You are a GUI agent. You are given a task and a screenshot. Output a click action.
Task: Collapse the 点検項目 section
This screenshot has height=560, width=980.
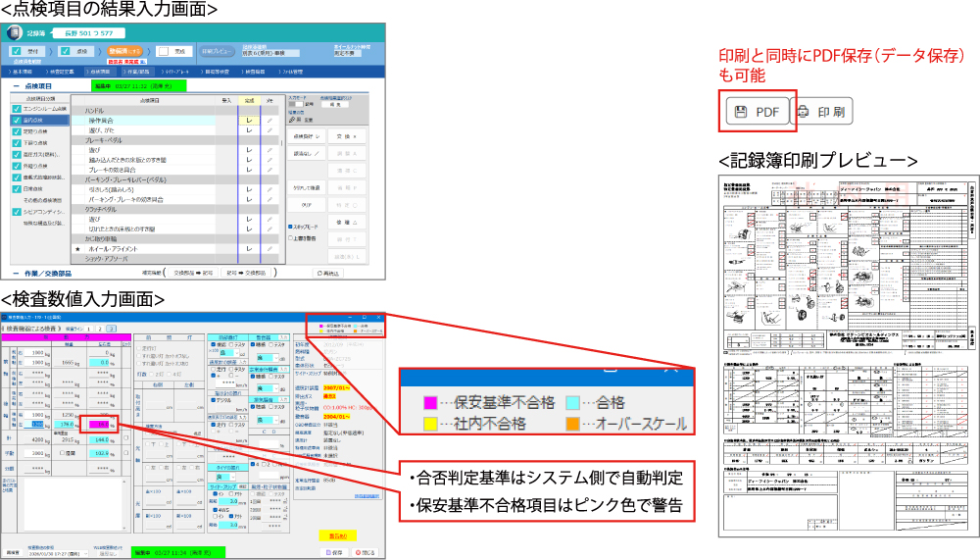pos(17,86)
